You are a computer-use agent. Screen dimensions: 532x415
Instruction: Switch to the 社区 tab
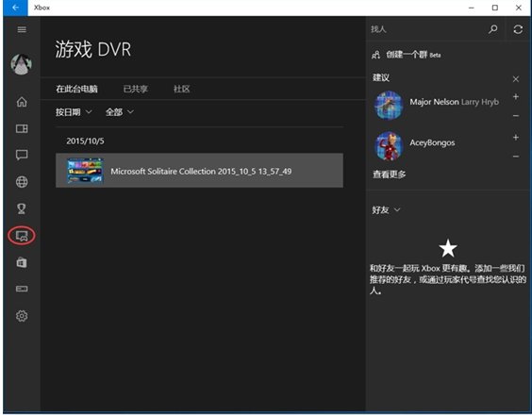tap(181, 89)
